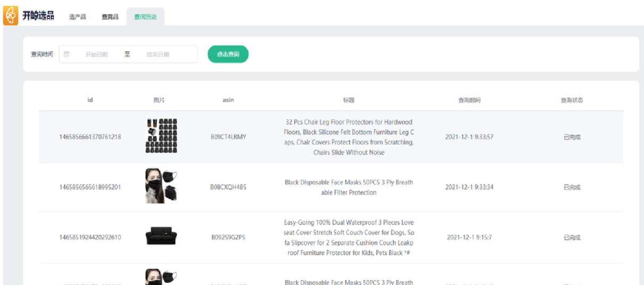
Task: Select record id 1465856661370761218
Action: pyautogui.click(x=90, y=137)
